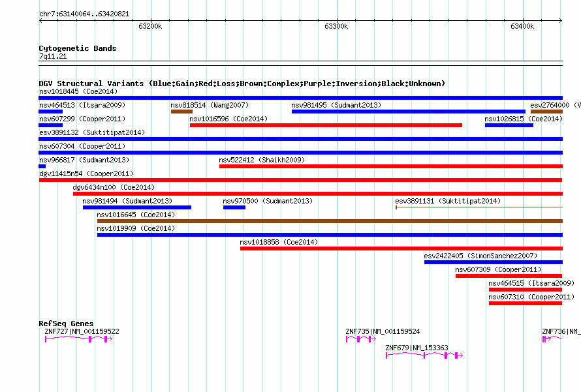Open the ZNF735 NM_001159524 gene
581x392 pixels.
tap(361, 339)
